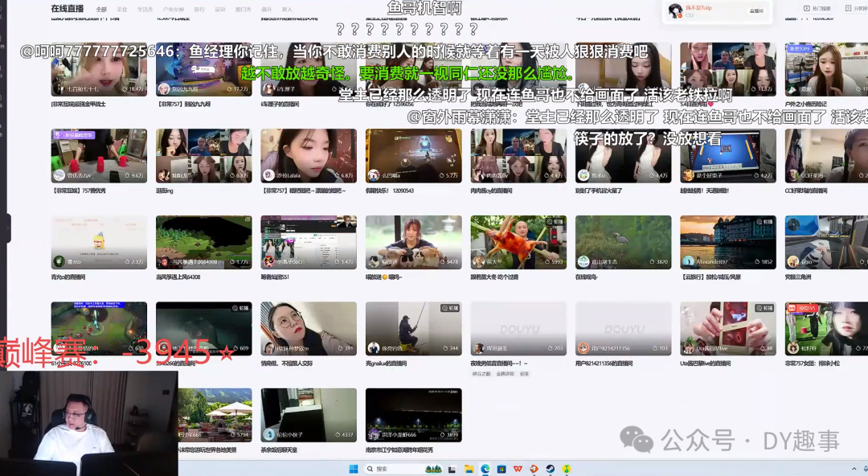Open the stream thumbnail with 4337 viewers
The image size is (868, 476).
point(309,415)
